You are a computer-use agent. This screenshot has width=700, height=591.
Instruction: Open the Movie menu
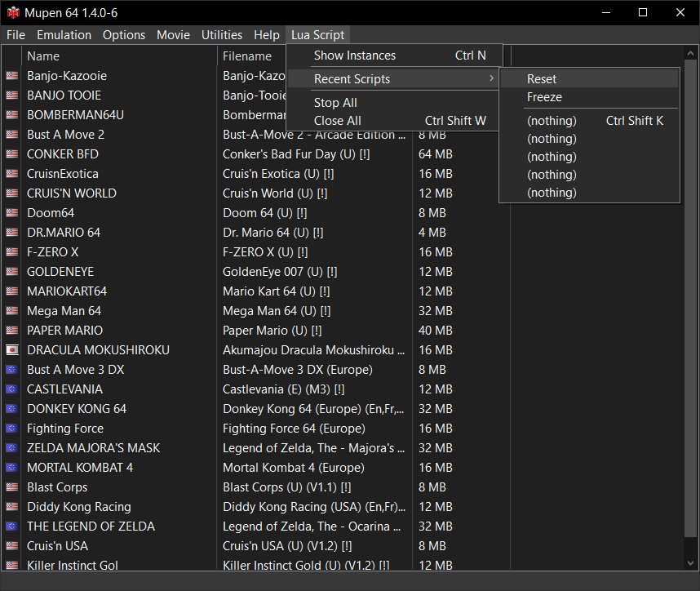pos(173,35)
